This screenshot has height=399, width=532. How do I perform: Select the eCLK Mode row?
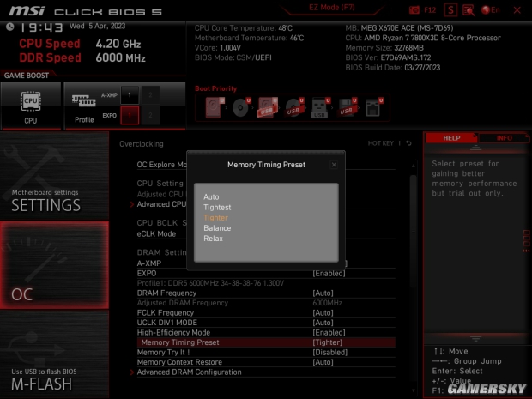point(156,233)
